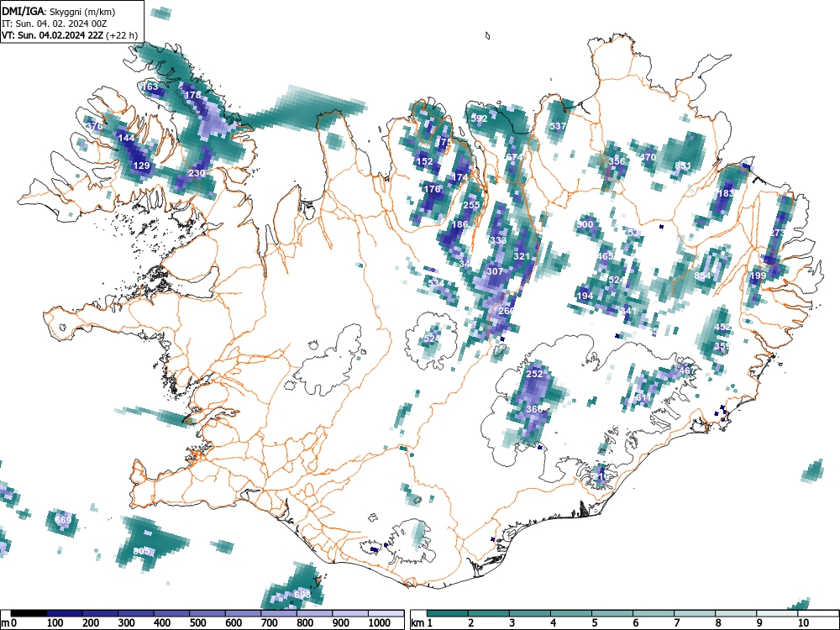Click the '500' visibility value

[x=585, y=224]
